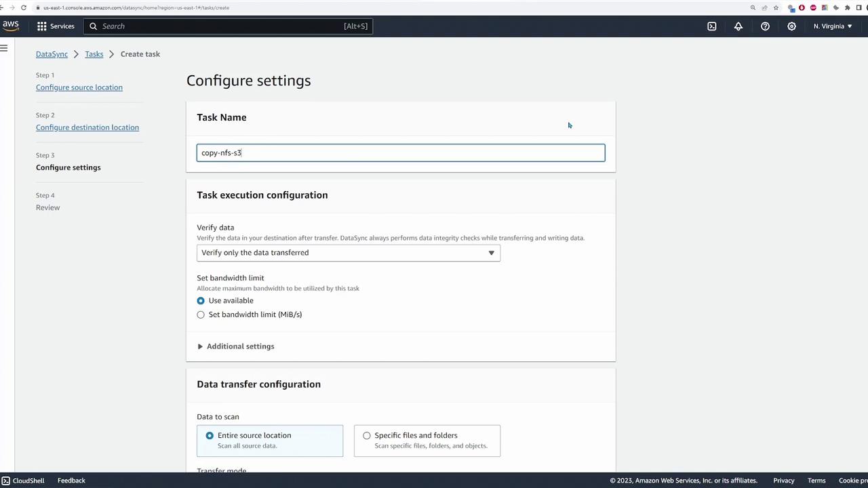Select the Use available bandwidth option
This screenshot has height=488, width=868.
click(201, 300)
